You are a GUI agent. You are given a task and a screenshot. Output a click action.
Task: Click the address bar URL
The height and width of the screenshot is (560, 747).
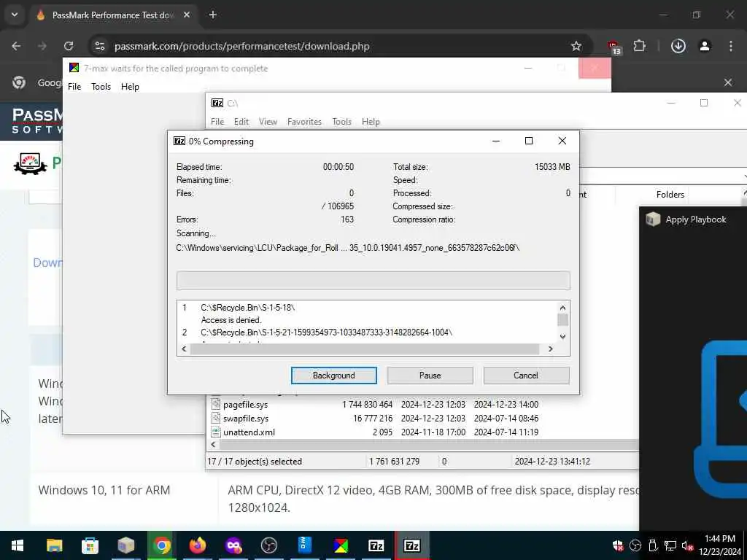click(242, 46)
